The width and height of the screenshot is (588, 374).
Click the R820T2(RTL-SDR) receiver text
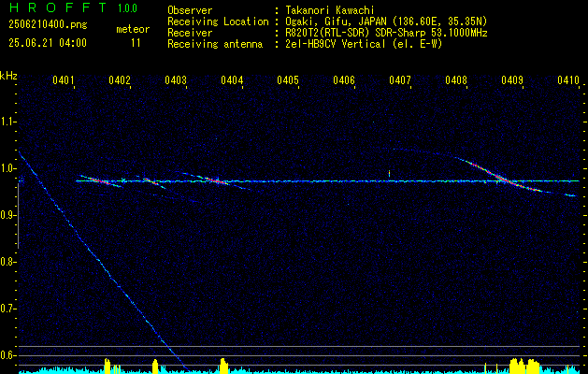(x=386, y=33)
